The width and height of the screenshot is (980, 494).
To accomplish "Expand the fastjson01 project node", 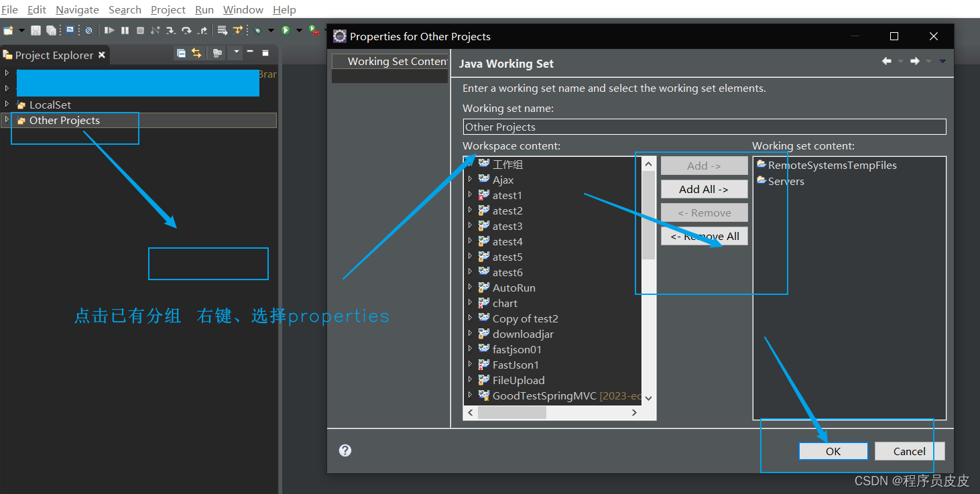I will click(470, 349).
